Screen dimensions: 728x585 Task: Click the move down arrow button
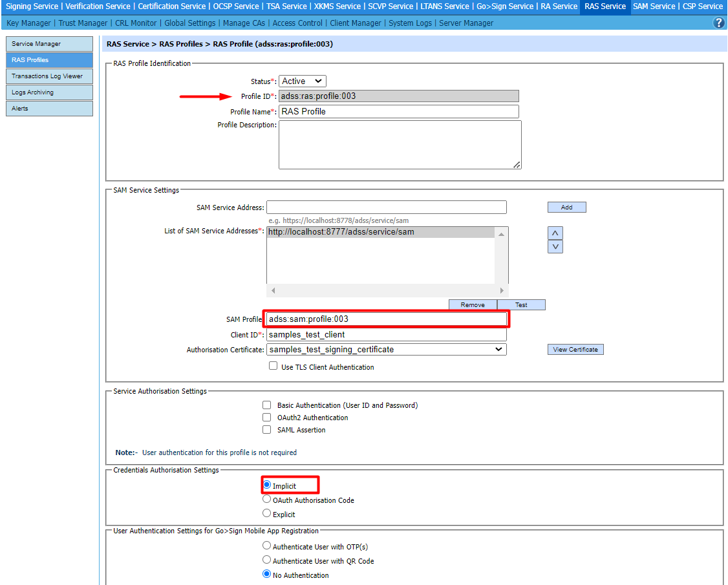(555, 247)
